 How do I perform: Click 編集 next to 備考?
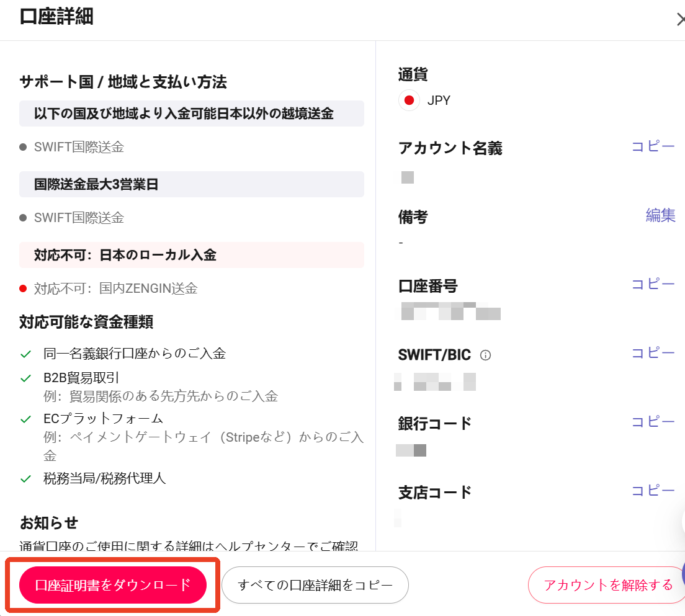[x=661, y=215]
